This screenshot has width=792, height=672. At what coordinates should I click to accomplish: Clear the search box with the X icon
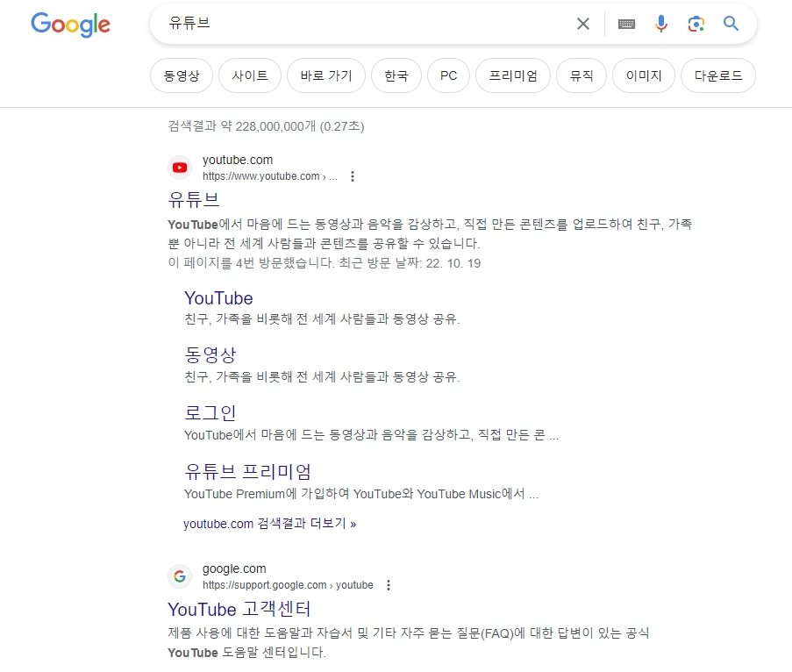tap(583, 24)
